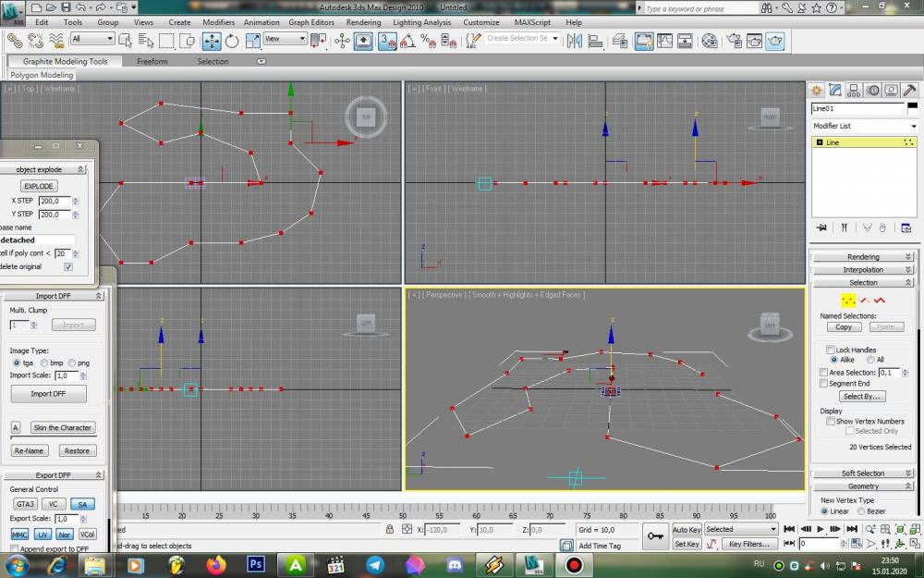Click the EXPLODE button
The width and height of the screenshot is (924, 578).
[x=38, y=186]
